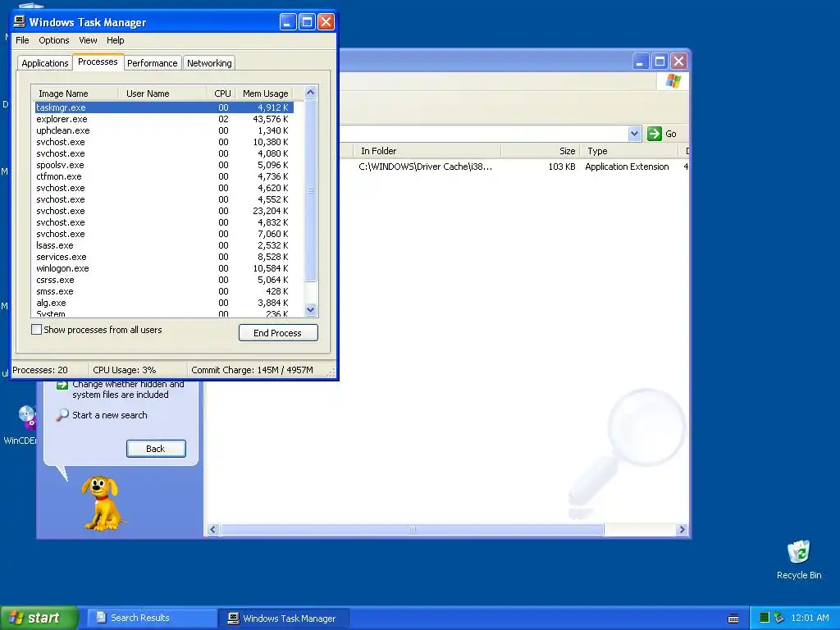Sort search results by Type column

(x=629, y=151)
